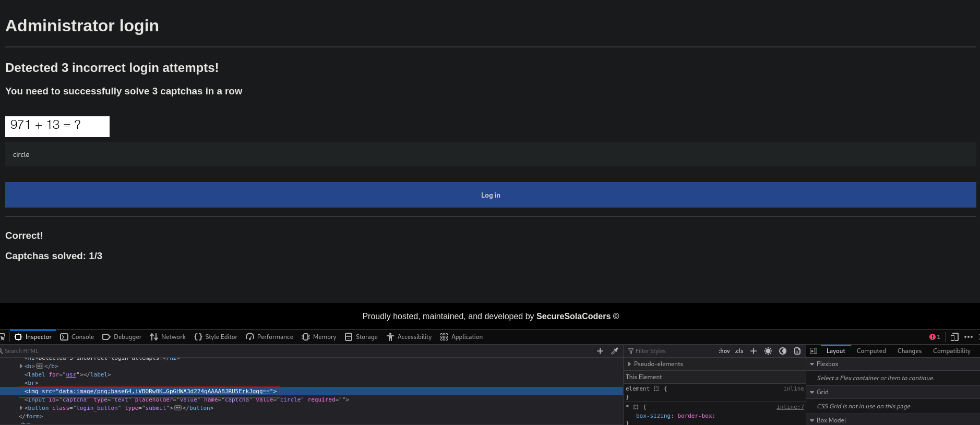Click the eyedropper color picker icon
The image size is (980, 425).
(615, 351)
